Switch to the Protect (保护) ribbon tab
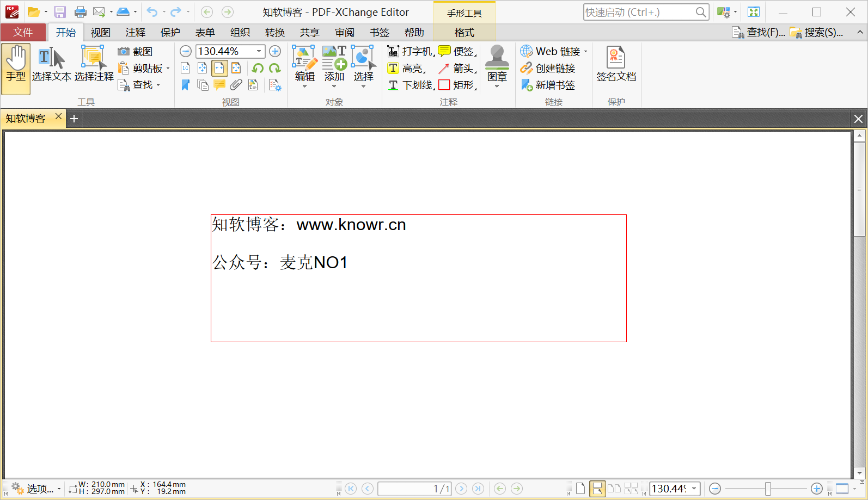The image size is (868, 500). (170, 33)
